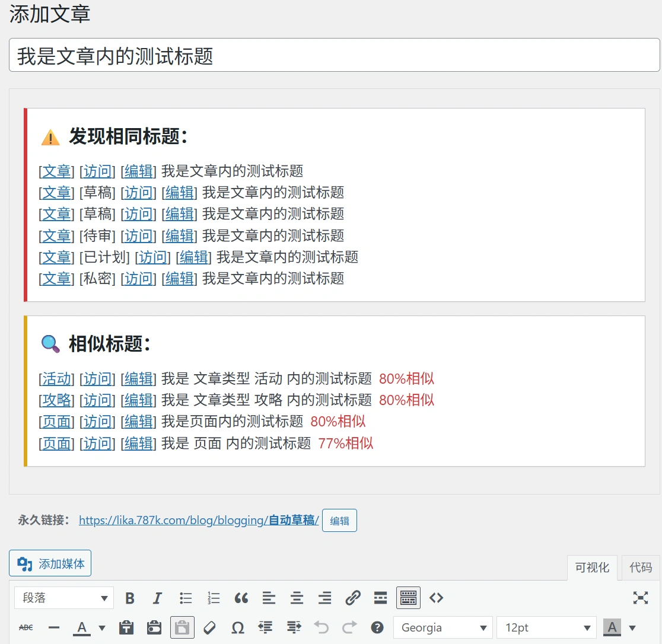
Task: Click the 活动 post type link
Action: [56, 379]
